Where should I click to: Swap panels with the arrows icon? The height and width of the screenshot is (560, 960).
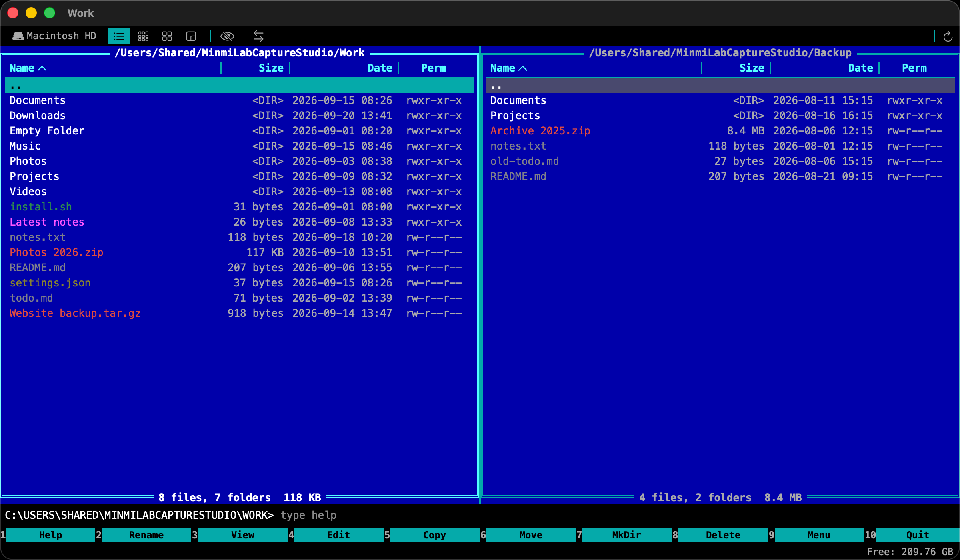(258, 36)
